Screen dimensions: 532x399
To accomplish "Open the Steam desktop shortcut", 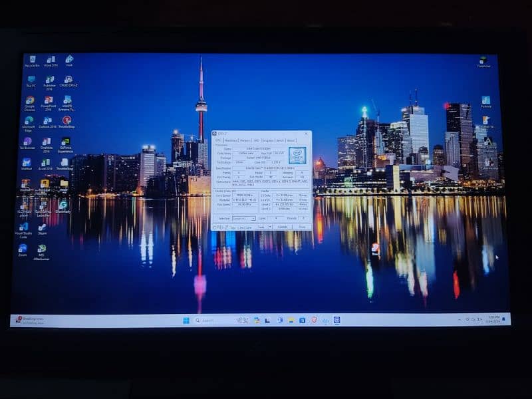I will pos(43,227).
